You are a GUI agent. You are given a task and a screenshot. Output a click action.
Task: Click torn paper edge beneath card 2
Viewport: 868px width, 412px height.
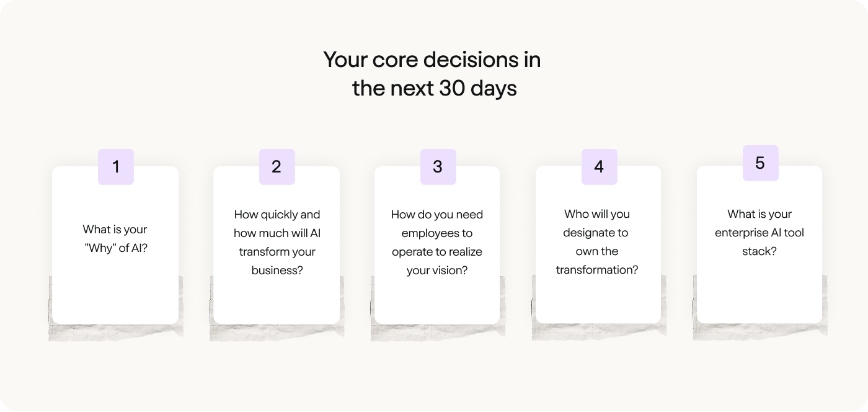tap(277, 333)
